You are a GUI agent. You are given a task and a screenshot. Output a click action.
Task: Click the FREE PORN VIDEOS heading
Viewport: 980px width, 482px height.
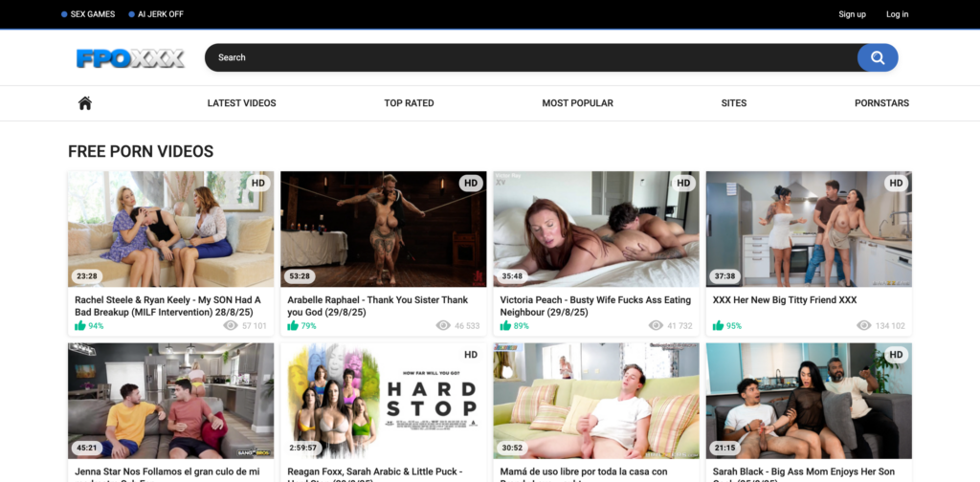click(x=141, y=151)
